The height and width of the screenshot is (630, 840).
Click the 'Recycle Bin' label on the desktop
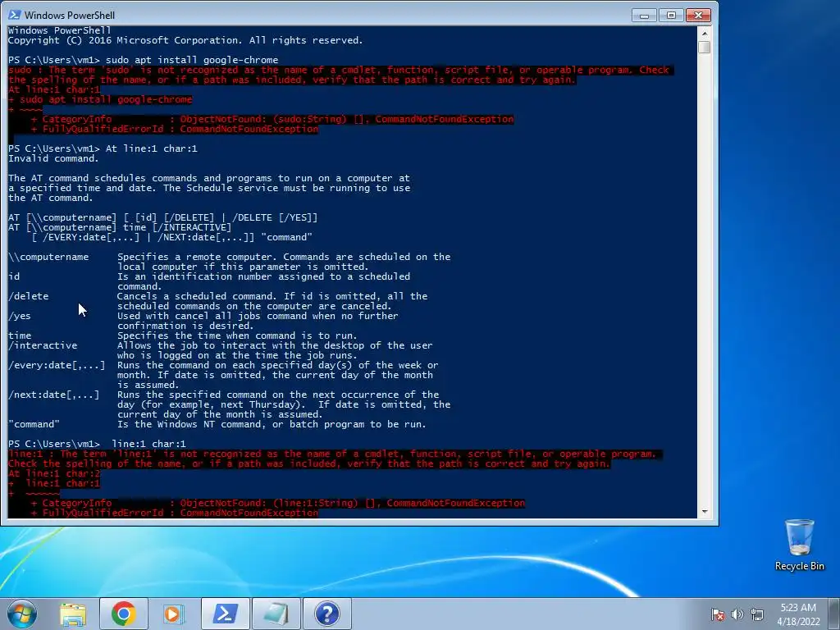tap(799, 566)
